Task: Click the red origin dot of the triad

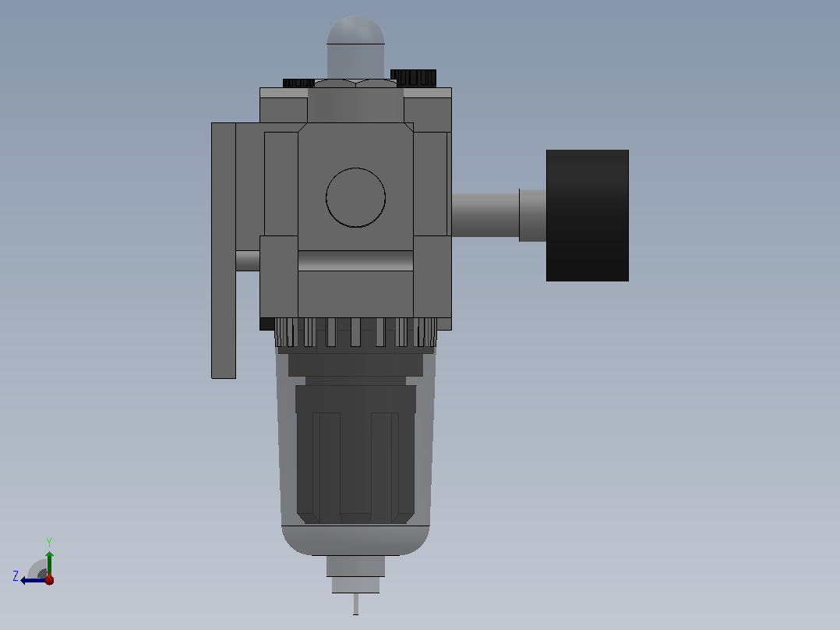Action: 50,579
